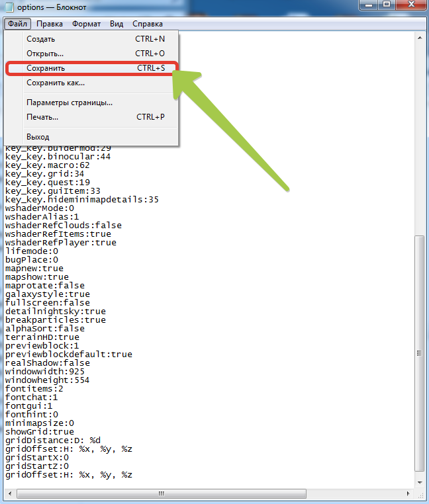The image size is (429, 504).
Task: Place cursor on the fullscreen:false line
Action: point(48,302)
